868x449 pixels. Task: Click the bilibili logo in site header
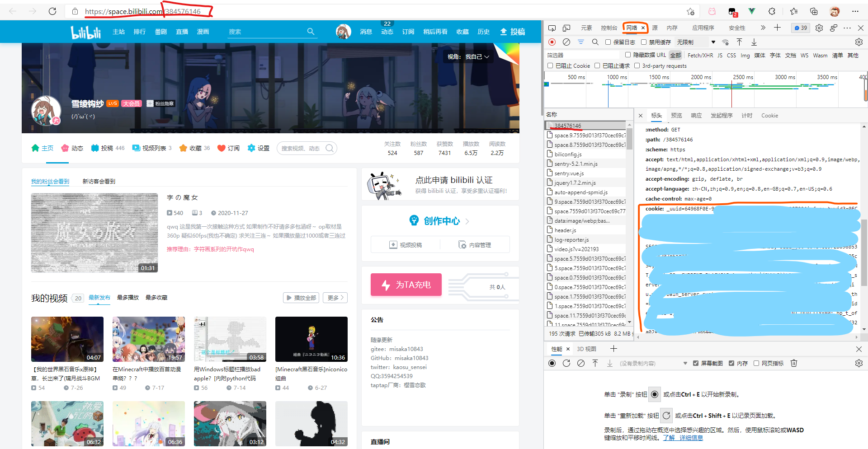[86, 32]
